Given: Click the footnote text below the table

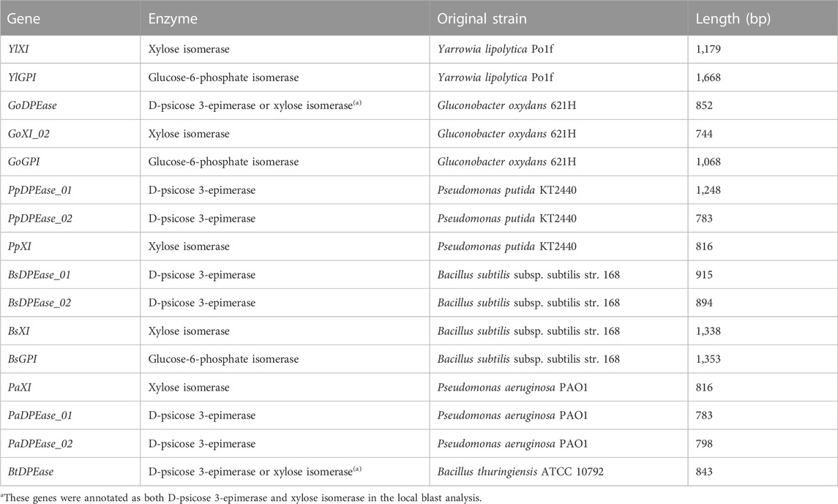Looking at the screenshot, I should click(241, 498).
